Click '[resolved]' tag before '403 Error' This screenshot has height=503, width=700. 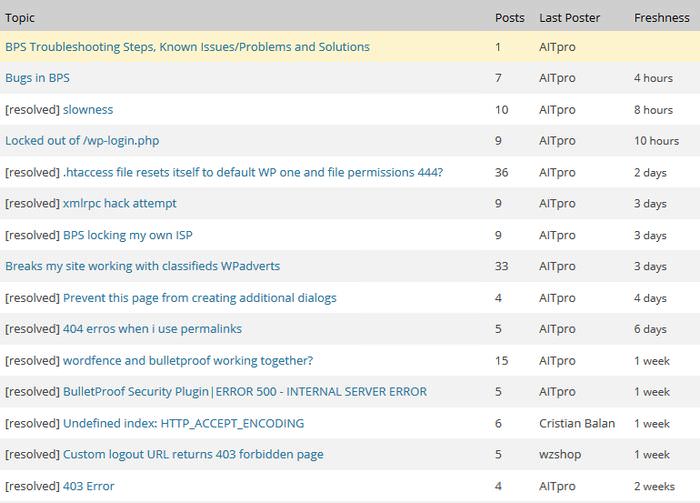tap(32, 486)
